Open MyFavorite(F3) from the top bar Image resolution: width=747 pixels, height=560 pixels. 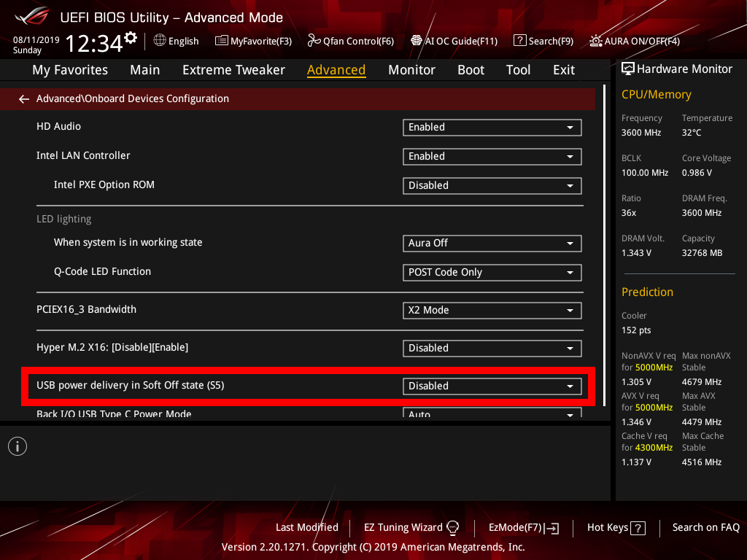click(x=253, y=41)
